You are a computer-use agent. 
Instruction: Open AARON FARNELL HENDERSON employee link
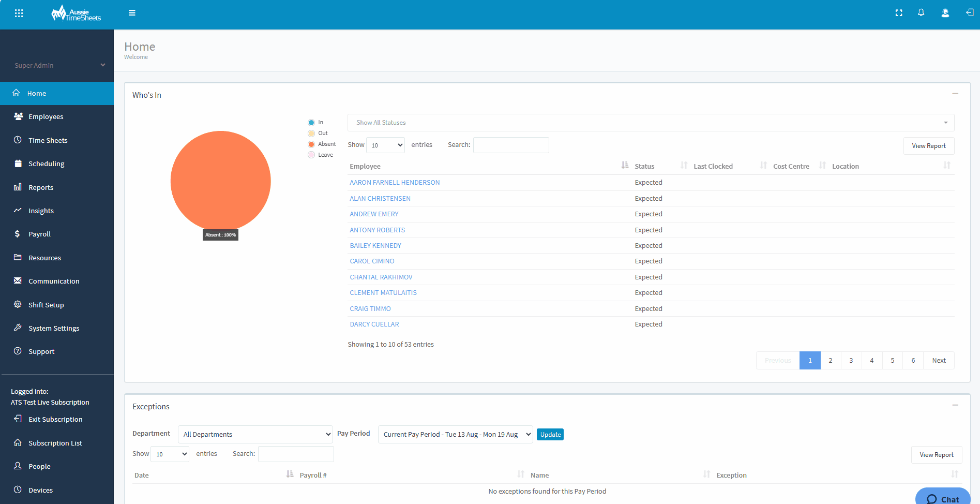[395, 183]
